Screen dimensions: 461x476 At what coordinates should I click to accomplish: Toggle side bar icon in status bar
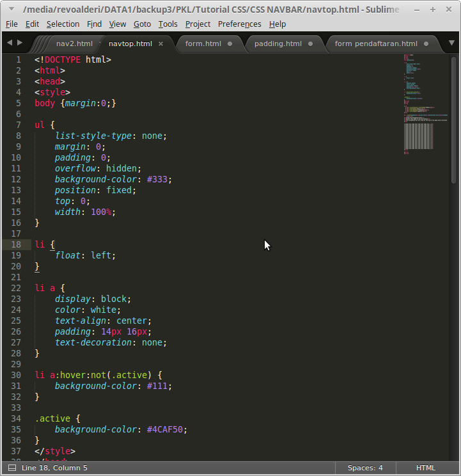click(12, 468)
